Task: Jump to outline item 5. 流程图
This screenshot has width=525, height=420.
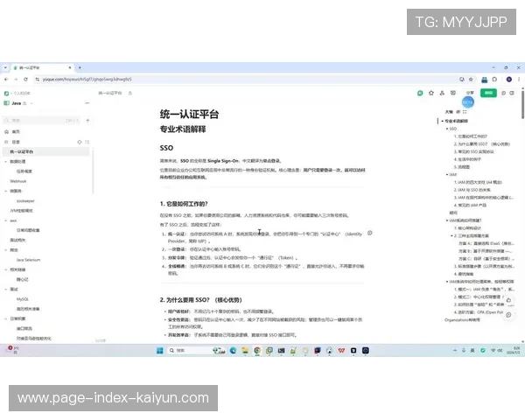Action: (x=462, y=167)
